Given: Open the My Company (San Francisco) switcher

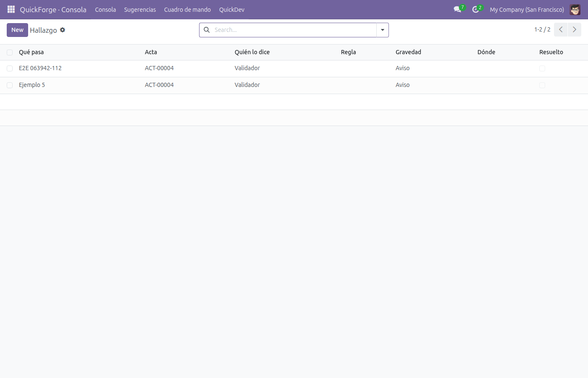Looking at the screenshot, I should pyautogui.click(x=527, y=9).
